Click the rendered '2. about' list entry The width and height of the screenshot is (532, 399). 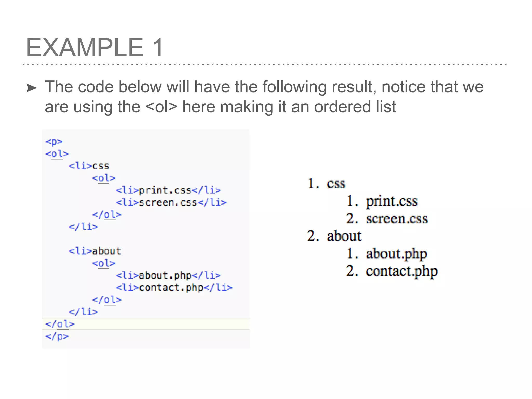tap(334, 236)
